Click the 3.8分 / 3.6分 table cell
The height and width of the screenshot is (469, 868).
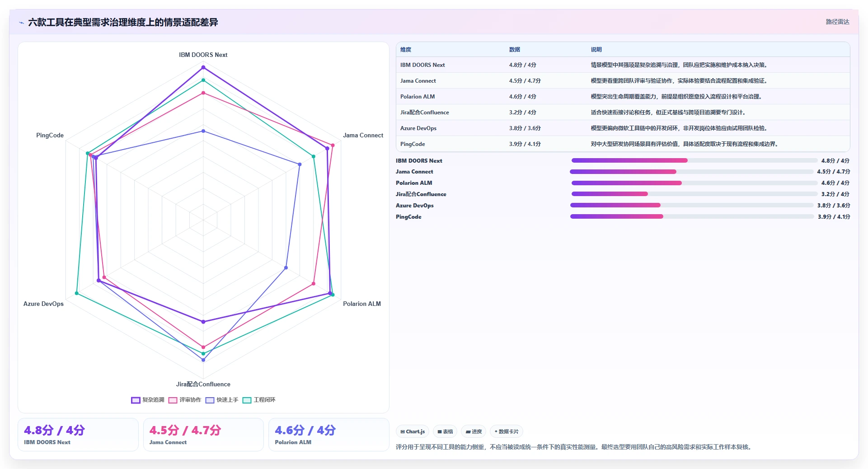525,128
